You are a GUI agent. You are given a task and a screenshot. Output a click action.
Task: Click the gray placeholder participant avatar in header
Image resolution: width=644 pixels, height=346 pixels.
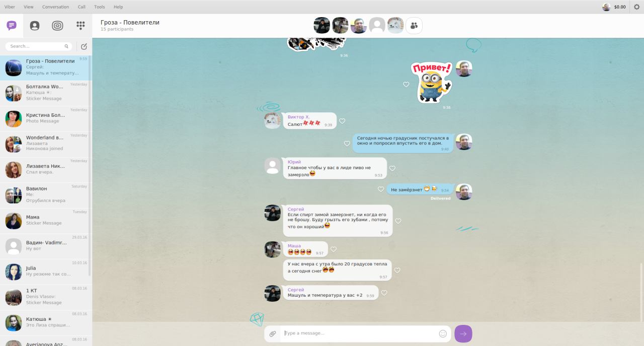click(377, 26)
